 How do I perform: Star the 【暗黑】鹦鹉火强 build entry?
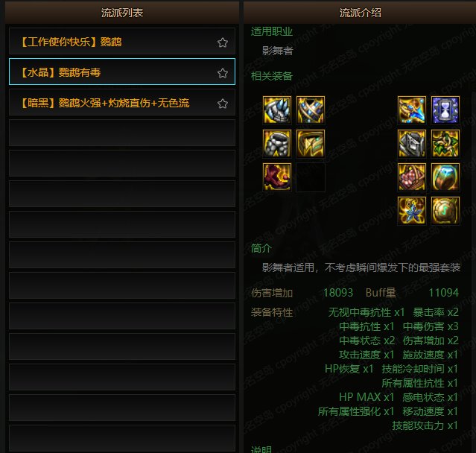(x=223, y=104)
